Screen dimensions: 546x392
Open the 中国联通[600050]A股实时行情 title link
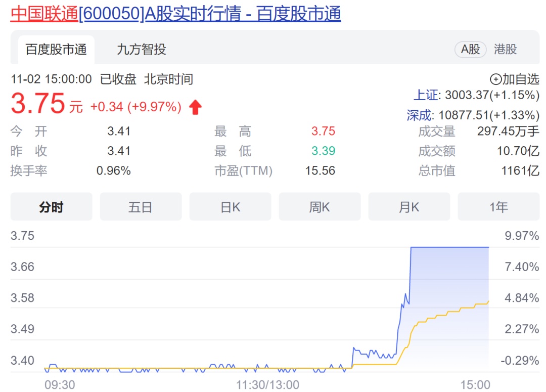click(175, 14)
